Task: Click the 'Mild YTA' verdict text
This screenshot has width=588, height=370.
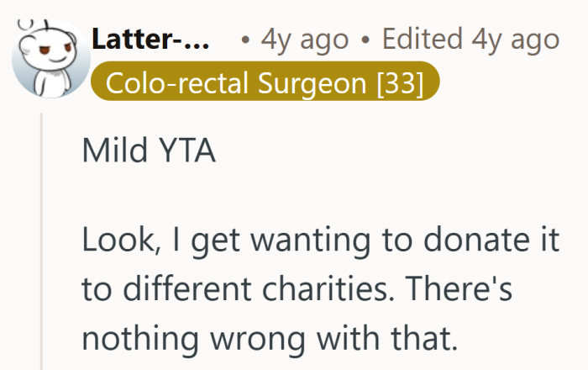Action: pos(148,151)
